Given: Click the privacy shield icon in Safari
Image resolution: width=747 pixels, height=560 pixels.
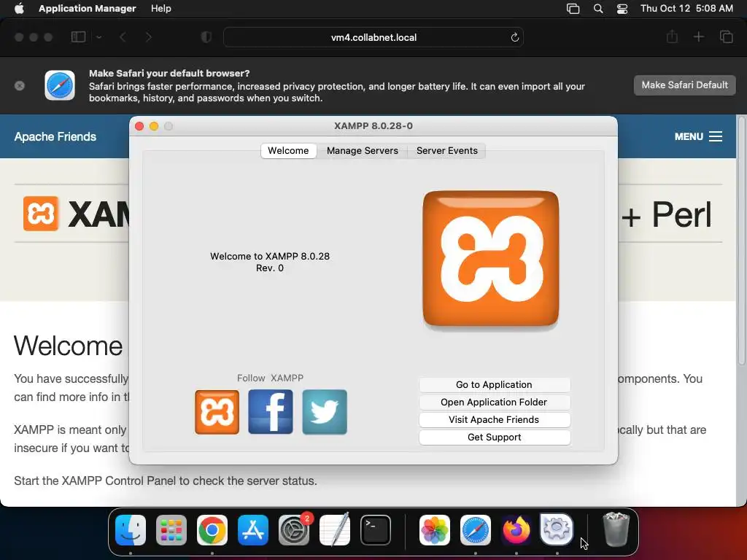Looking at the screenshot, I should point(206,37).
